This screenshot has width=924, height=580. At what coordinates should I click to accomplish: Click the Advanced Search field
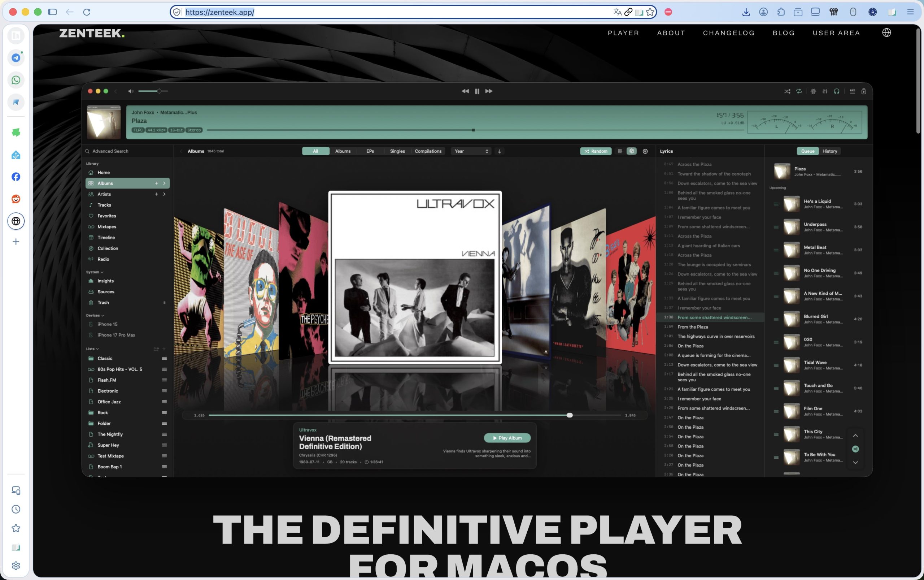pos(128,151)
